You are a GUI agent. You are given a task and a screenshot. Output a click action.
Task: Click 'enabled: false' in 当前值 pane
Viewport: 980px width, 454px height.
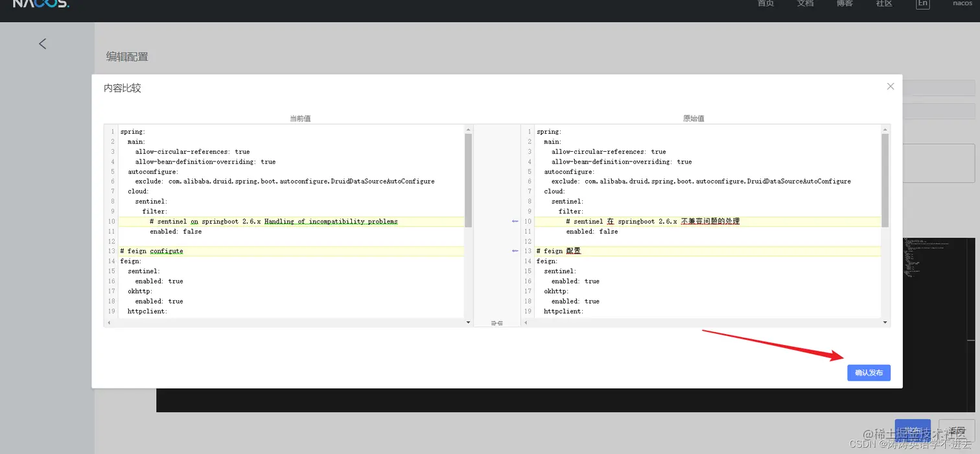click(176, 232)
